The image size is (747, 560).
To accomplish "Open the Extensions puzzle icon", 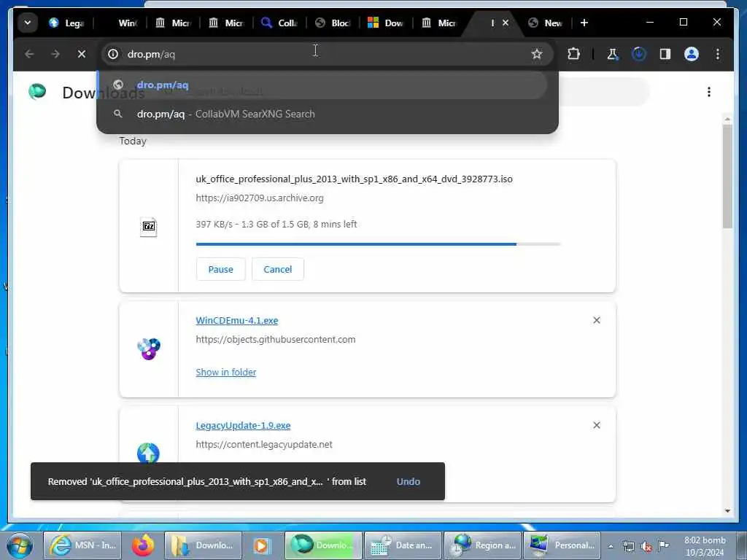I will [x=573, y=54].
